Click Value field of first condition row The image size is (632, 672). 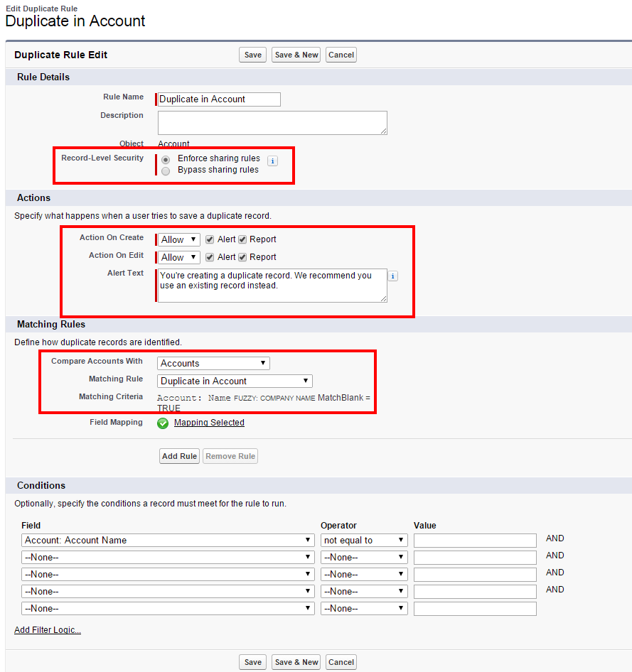coord(475,541)
